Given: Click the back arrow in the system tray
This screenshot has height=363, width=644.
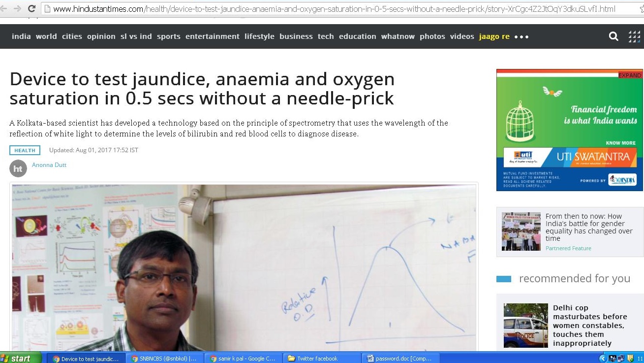Looking at the screenshot, I should point(603,359).
